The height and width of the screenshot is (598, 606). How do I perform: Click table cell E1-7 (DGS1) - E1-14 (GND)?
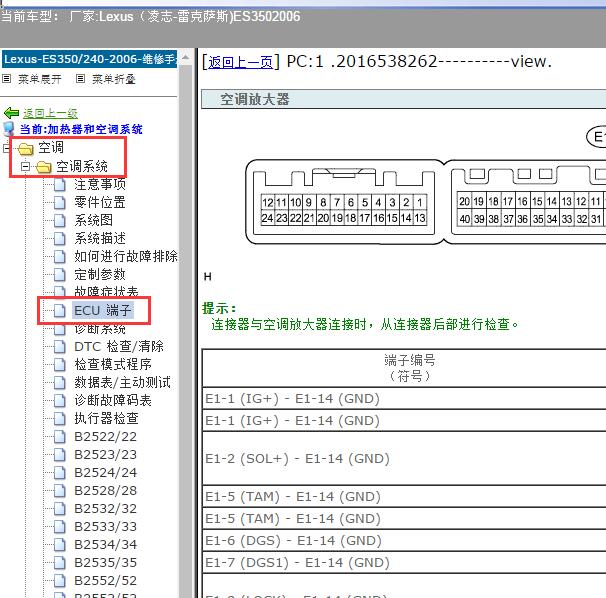404,563
